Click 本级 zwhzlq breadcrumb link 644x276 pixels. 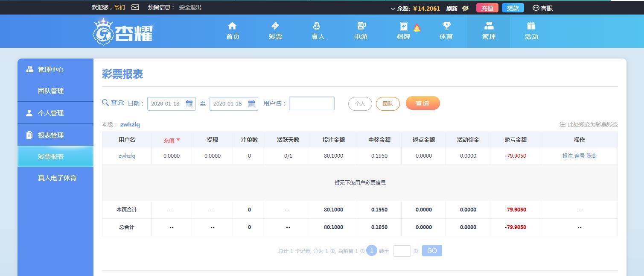tap(130, 124)
